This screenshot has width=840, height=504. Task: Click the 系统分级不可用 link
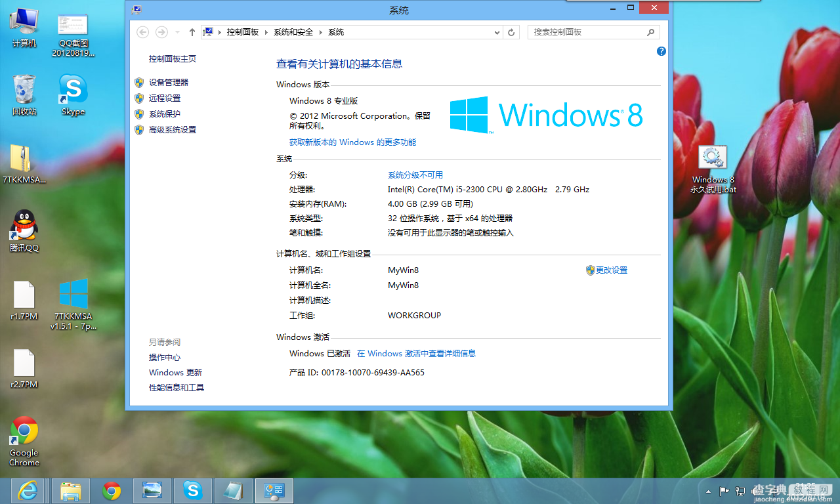tap(415, 175)
